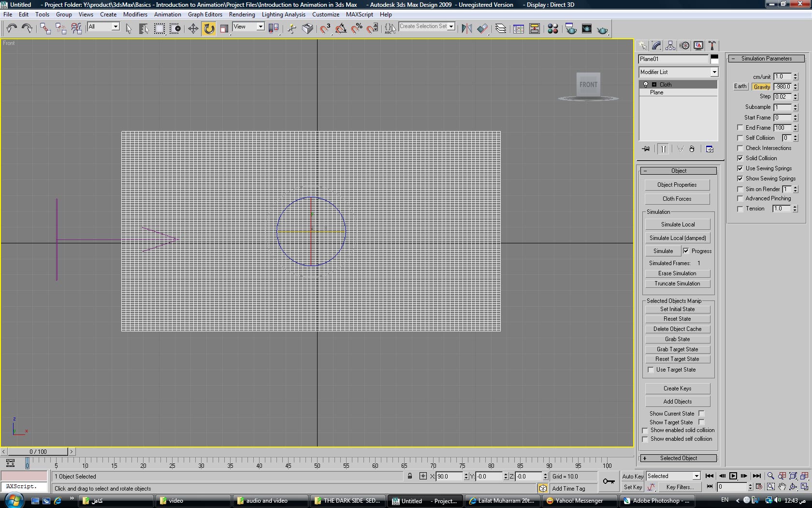Collapse the Simulation Parameters rollout
This screenshot has width=812, height=508.
click(x=766, y=59)
